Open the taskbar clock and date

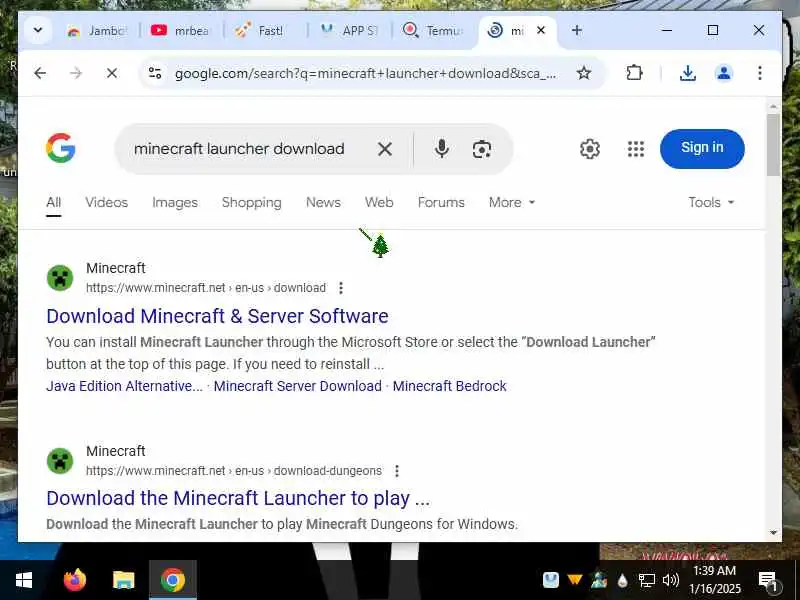[x=715, y=580]
